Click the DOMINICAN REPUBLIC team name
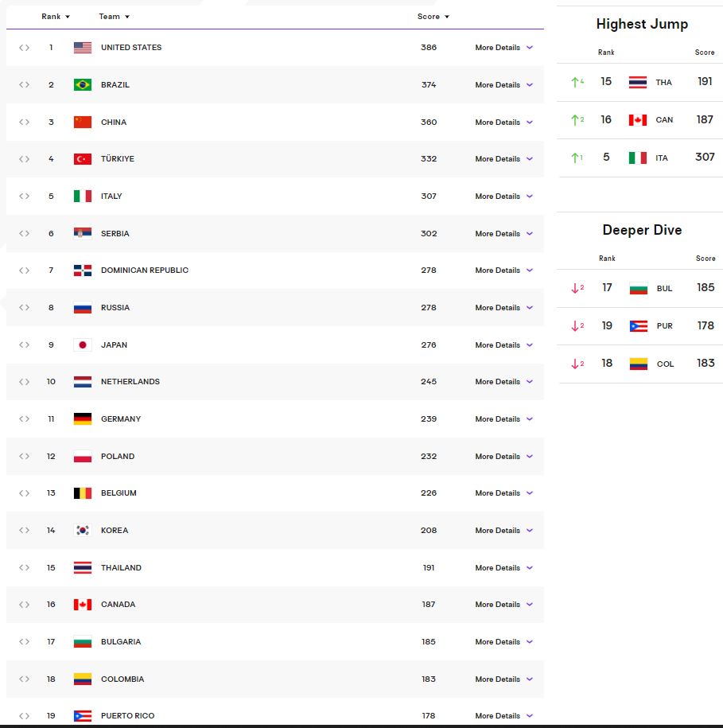The height and width of the screenshot is (728, 723). coord(145,271)
